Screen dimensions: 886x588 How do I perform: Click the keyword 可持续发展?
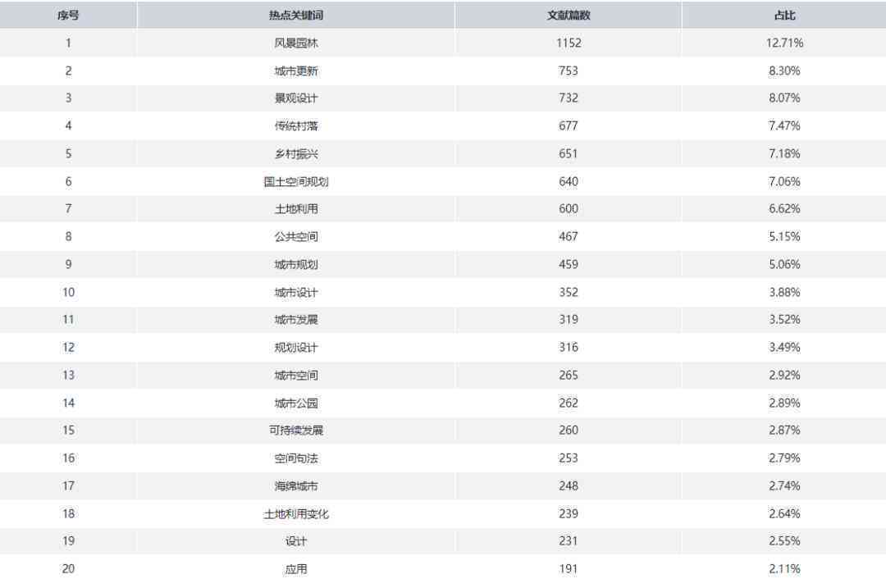296,431
